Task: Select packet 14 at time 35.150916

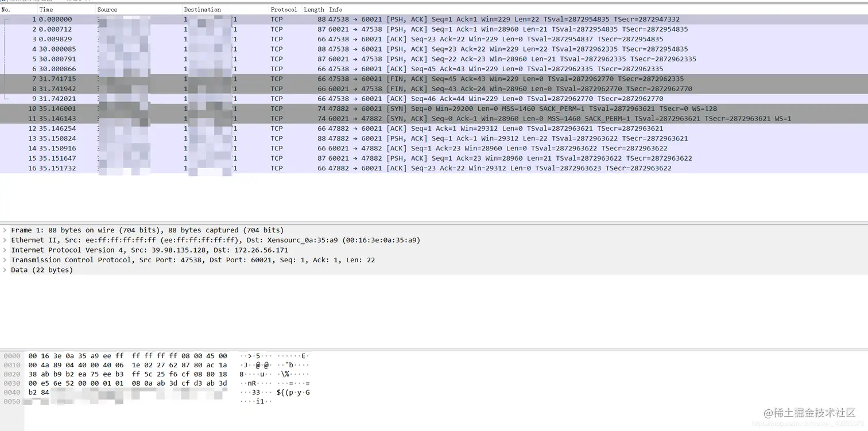Action: [x=434, y=148]
